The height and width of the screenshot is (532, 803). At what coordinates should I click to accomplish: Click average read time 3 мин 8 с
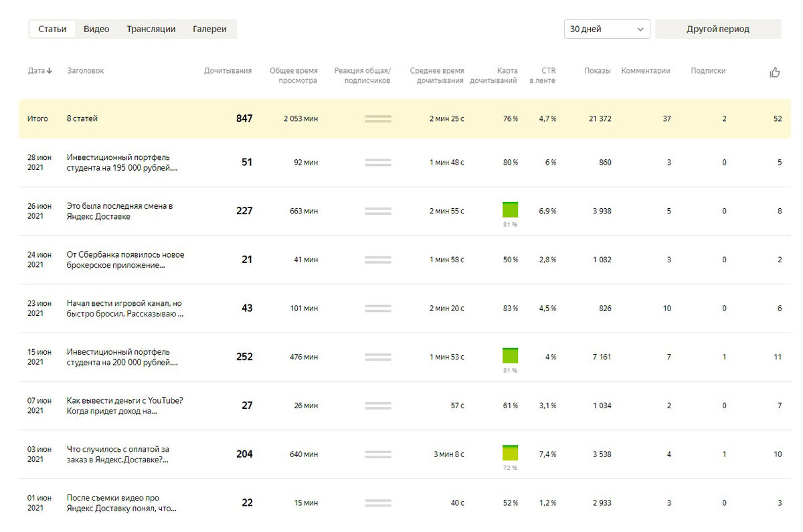449,454
